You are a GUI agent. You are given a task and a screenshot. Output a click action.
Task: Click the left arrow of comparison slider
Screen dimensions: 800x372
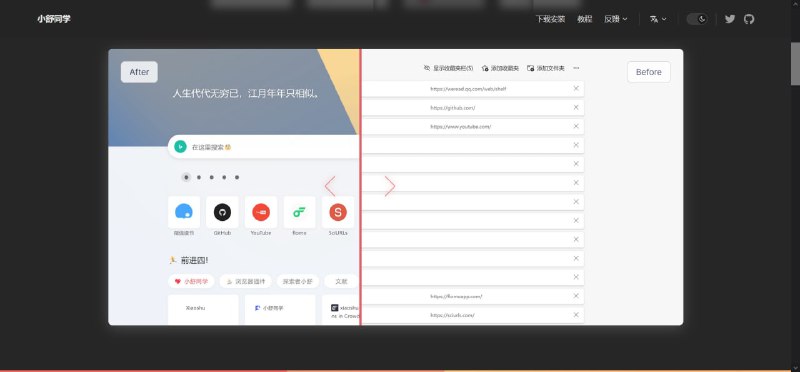[x=330, y=186]
